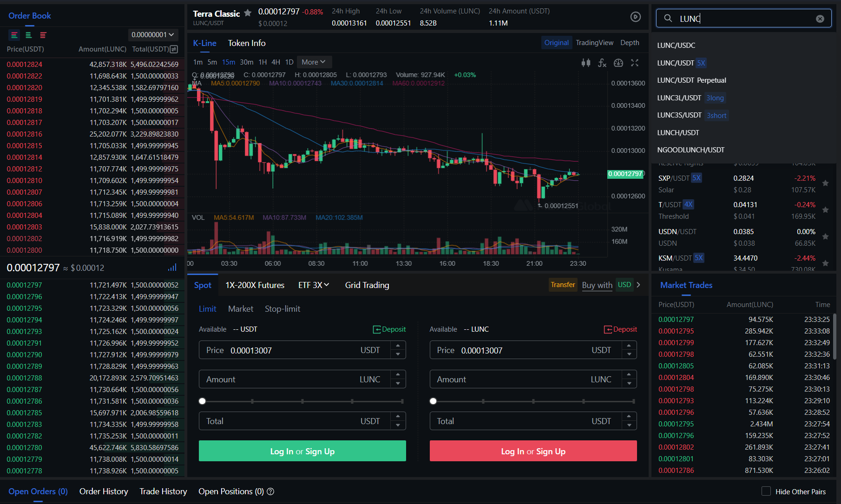Toggle the Total(USDT) column switch icon
The width and height of the screenshot is (841, 504).
pyautogui.click(x=174, y=49)
